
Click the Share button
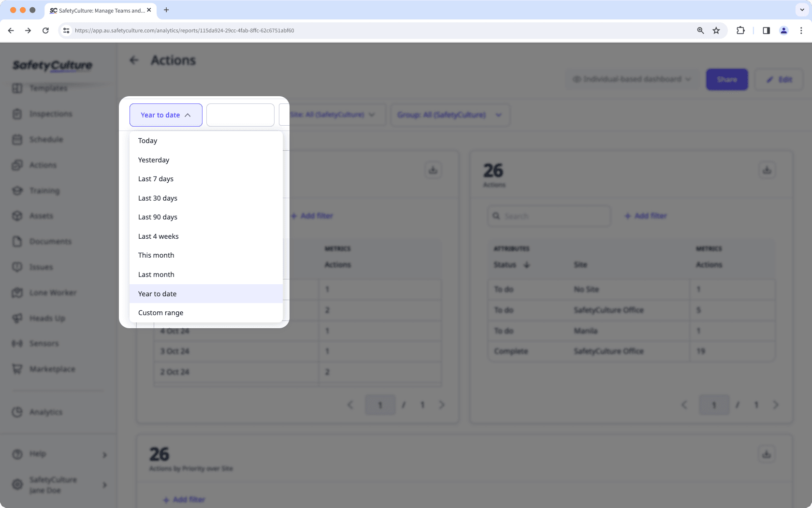(726, 79)
